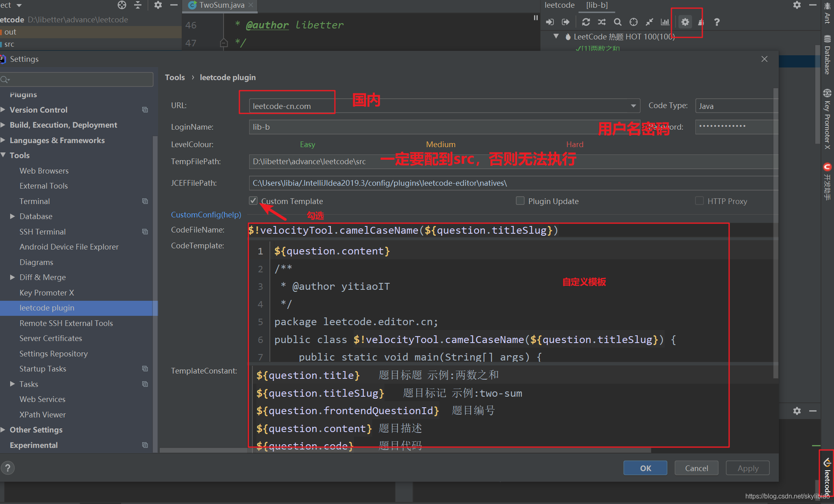Pick a random leetcode question

point(602,22)
